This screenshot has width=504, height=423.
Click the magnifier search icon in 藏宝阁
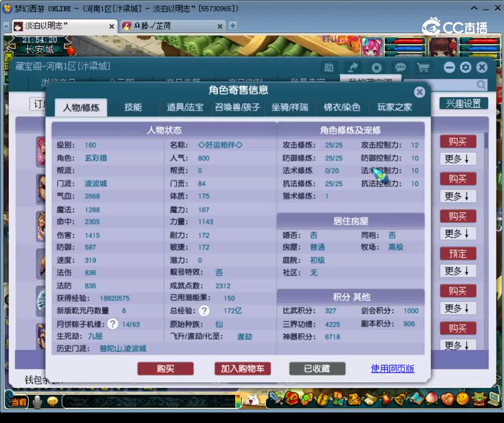pyautogui.click(x=481, y=85)
